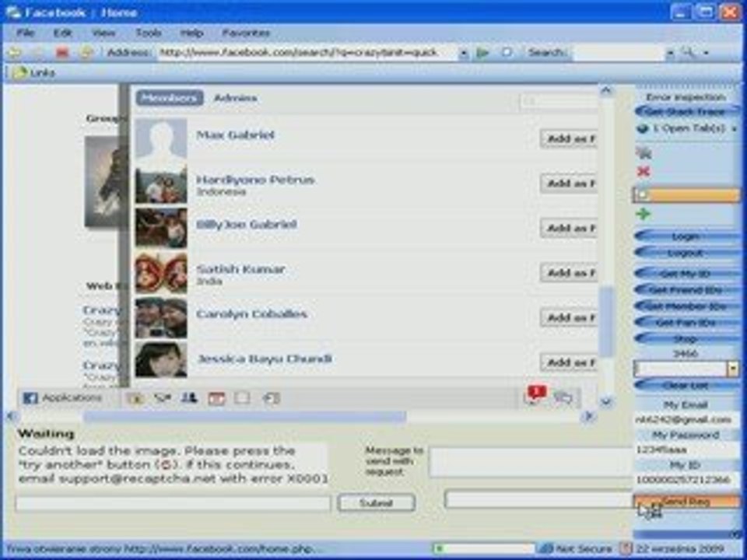This screenshot has height=560, width=747.
Task: Add Max Gabriel as a friend
Action: pyautogui.click(x=568, y=138)
